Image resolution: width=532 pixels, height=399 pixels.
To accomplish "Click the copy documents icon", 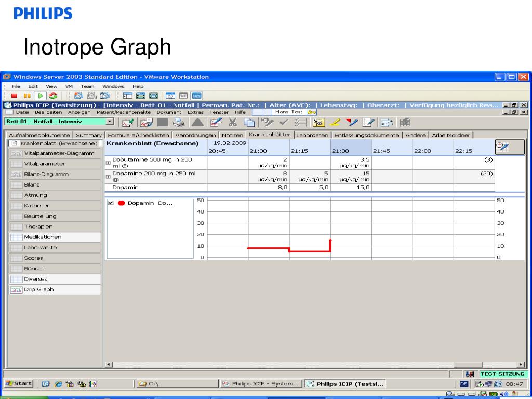I will [x=249, y=123].
